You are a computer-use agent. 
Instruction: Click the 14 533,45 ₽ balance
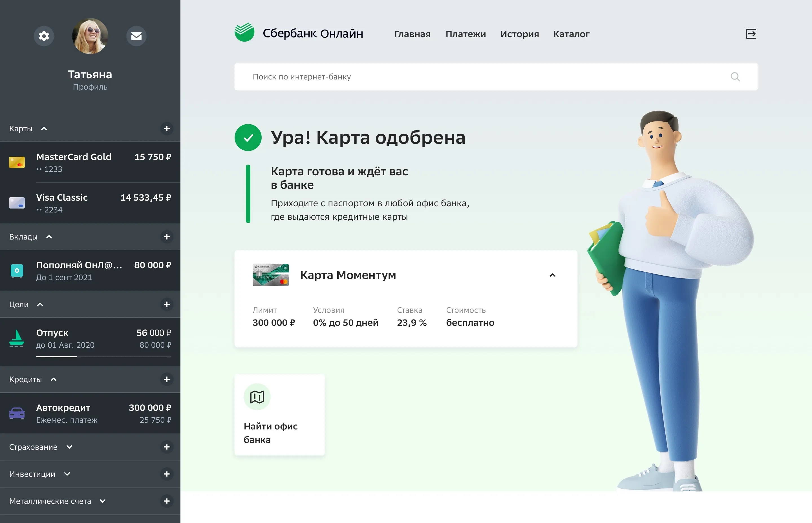point(146,198)
